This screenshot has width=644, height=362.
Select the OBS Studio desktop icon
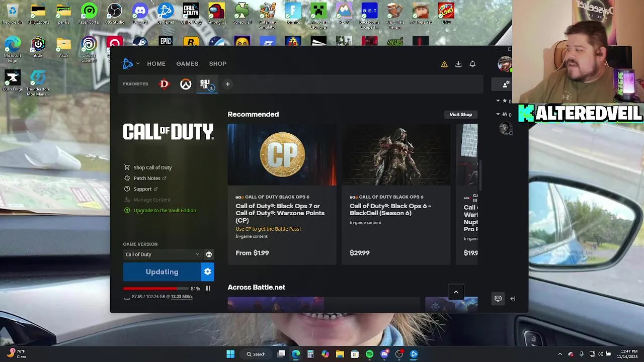115,14
